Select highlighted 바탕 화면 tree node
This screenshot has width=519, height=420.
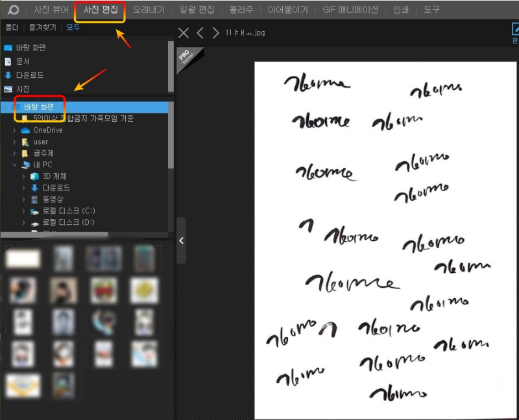coord(84,107)
